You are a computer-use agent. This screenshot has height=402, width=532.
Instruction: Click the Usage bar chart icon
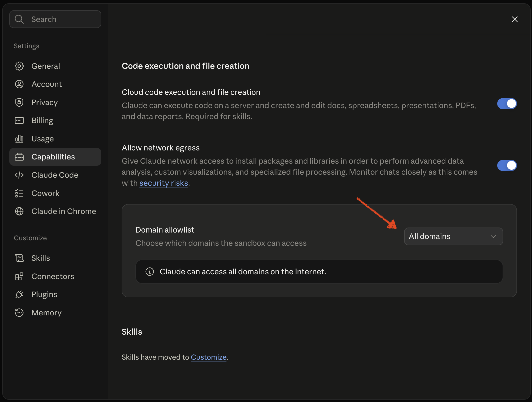point(19,139)
